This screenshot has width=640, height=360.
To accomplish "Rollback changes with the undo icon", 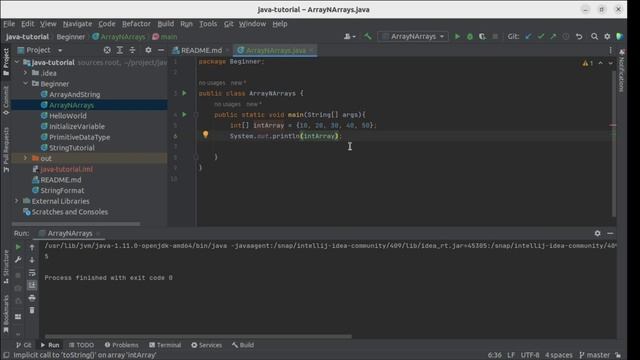I will point(579,37).
